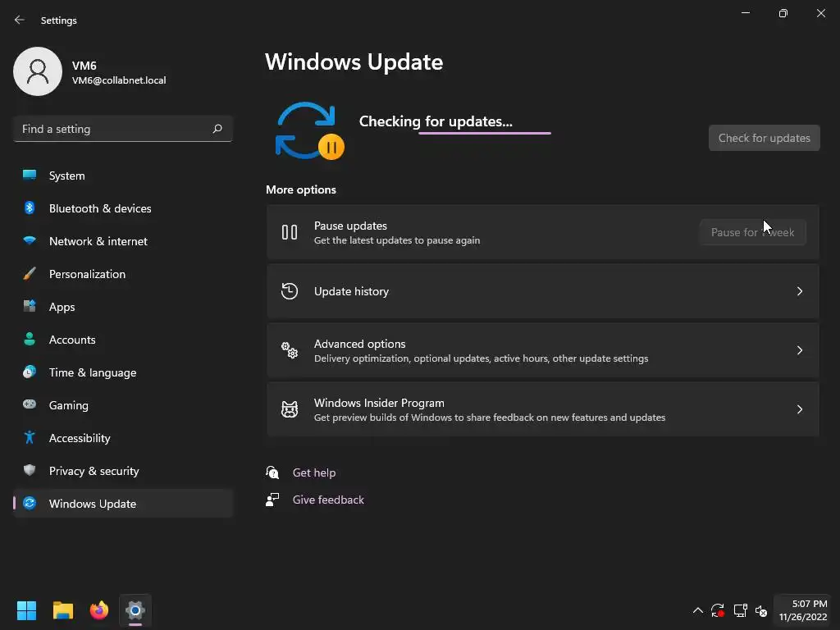Image resolution: width=840 pixels, height=630 pixels.
Task: Open the clock showing 5:07 PM
Action: click(x=803, y=610)
